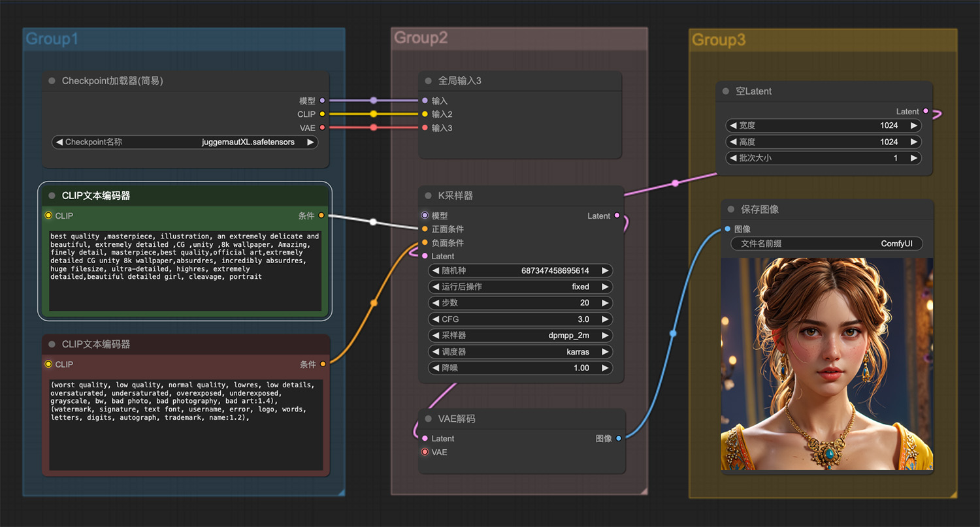Collapse the red CLIP文本编码器 node with its dot
This screenshot has height=527, width=980.
(x=52, y=344)
